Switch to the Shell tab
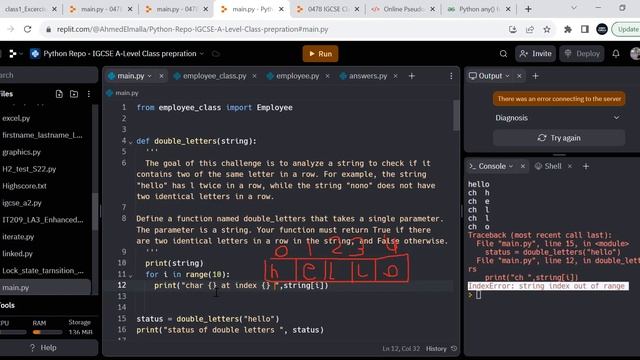640x360 pixels. coord(548,166)
